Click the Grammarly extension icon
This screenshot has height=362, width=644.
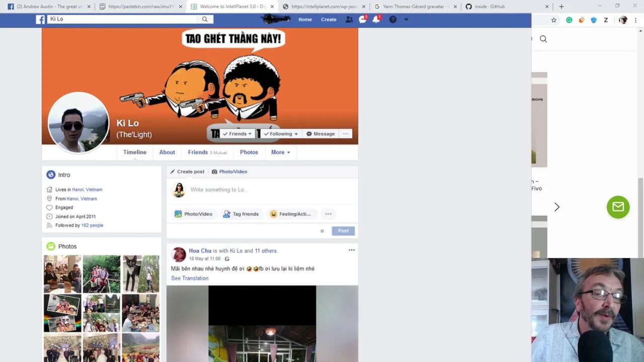point(569,20)
